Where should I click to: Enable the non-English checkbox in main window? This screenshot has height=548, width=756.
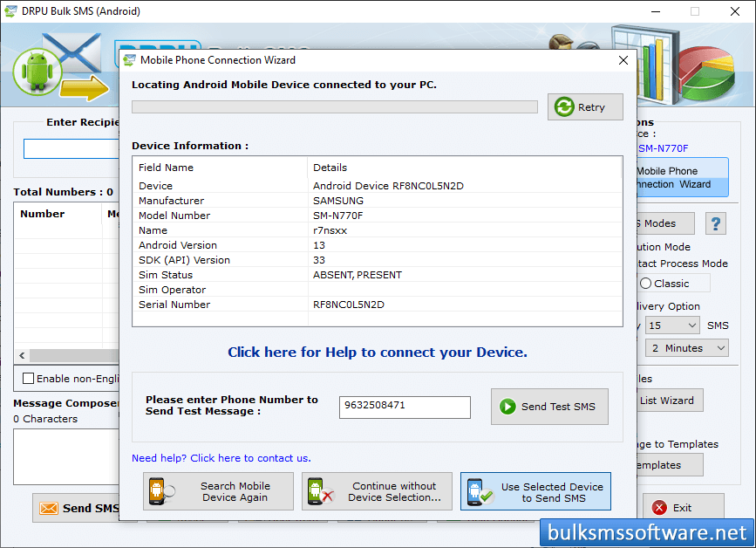[29, 379]
